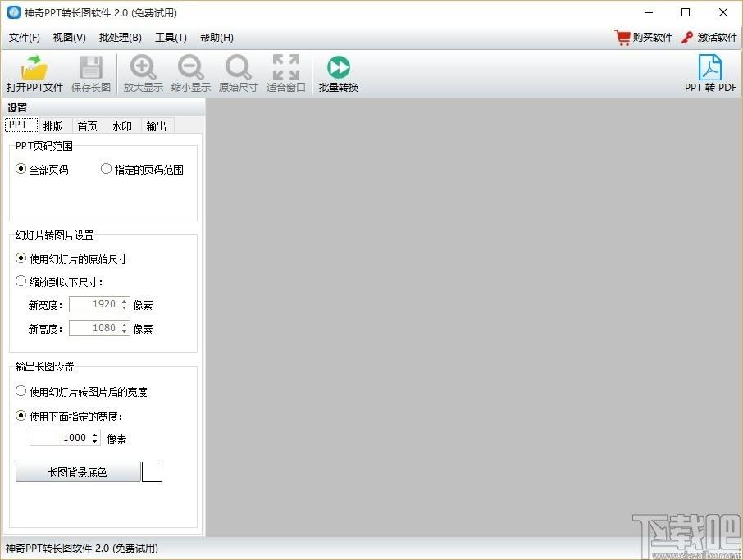This screenshot has width=743, height=560.
Task: Choose 缩放到以下尺寸 option
Action: (x=21, y=281)
